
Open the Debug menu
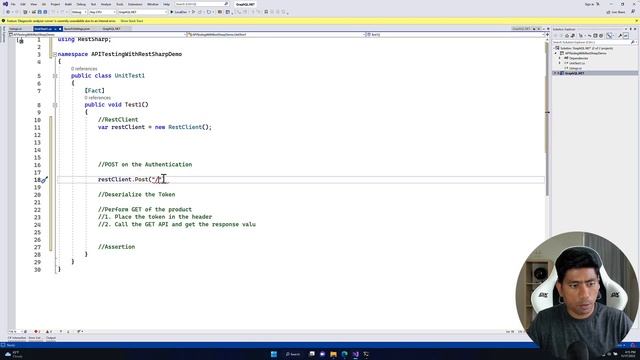click(81, 4)
